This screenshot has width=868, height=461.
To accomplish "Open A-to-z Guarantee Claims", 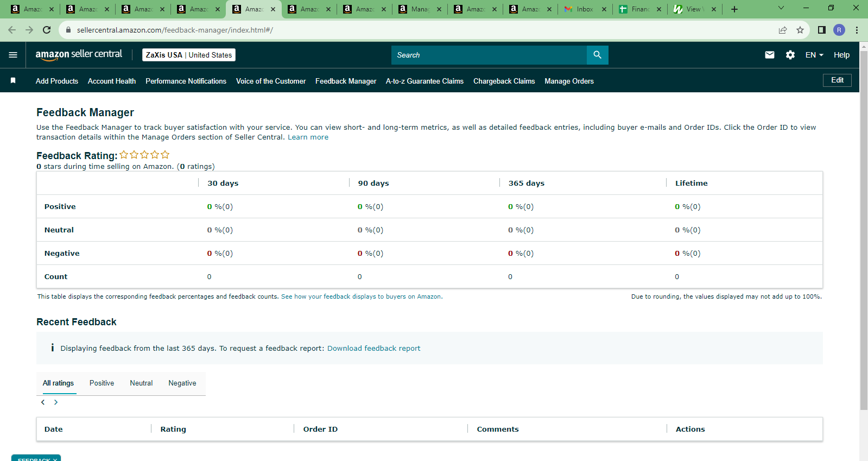I will click(x=425, y=81).
